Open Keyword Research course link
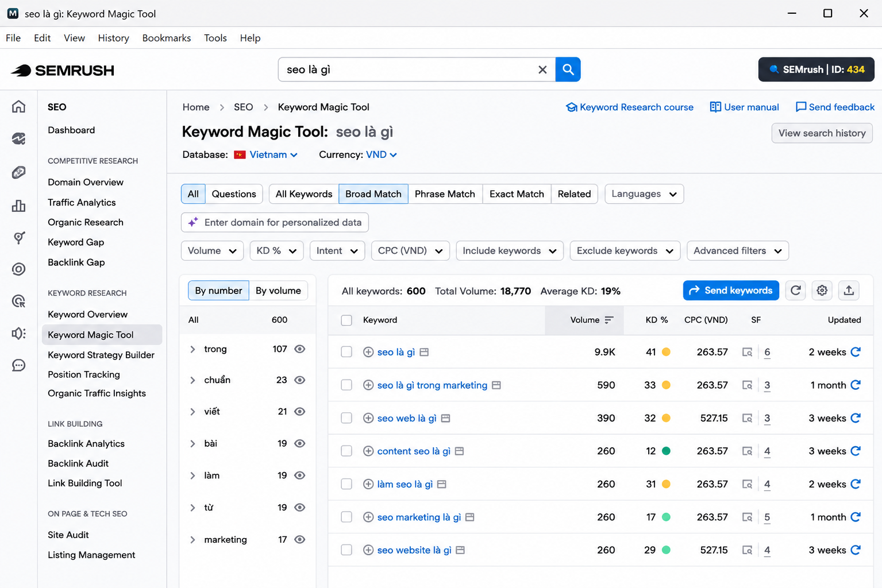The image size is (882, 588). (x=630, y=107)
